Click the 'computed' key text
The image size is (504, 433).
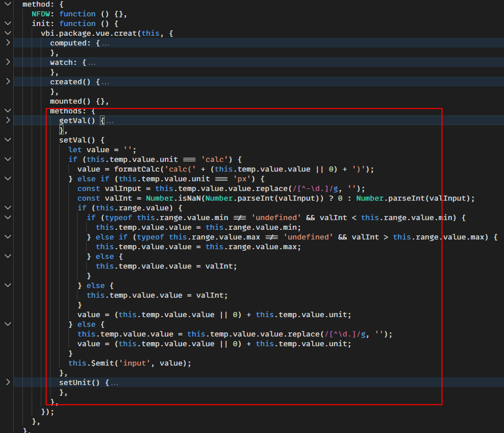tap(68, 43)
